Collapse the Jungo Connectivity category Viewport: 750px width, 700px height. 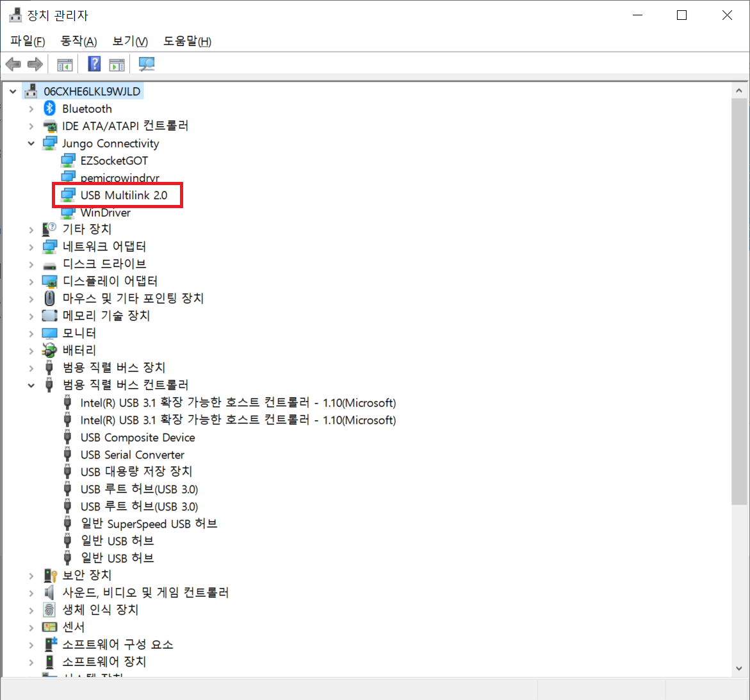point(31,143)
